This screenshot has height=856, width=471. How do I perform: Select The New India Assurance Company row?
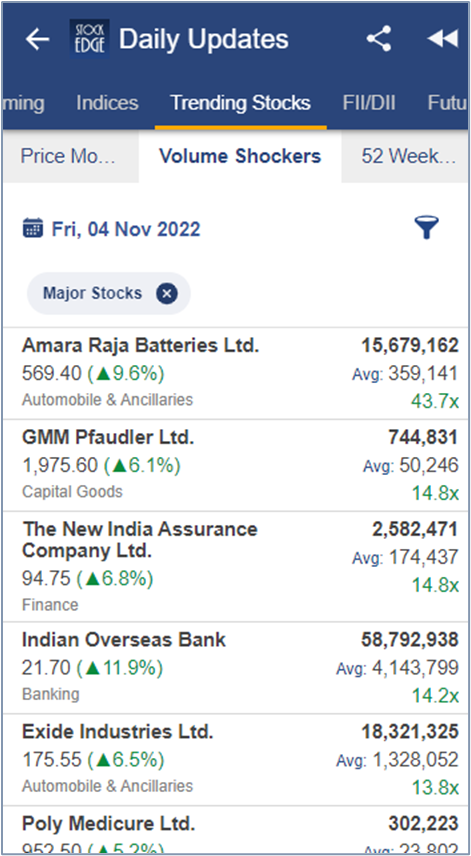(235, 567)
